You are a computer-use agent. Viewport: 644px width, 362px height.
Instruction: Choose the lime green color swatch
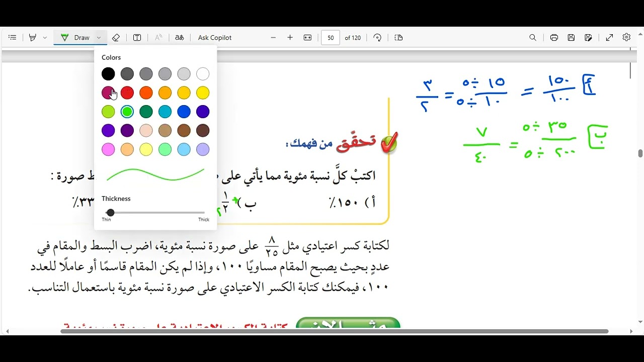click(x=108, y=112)
